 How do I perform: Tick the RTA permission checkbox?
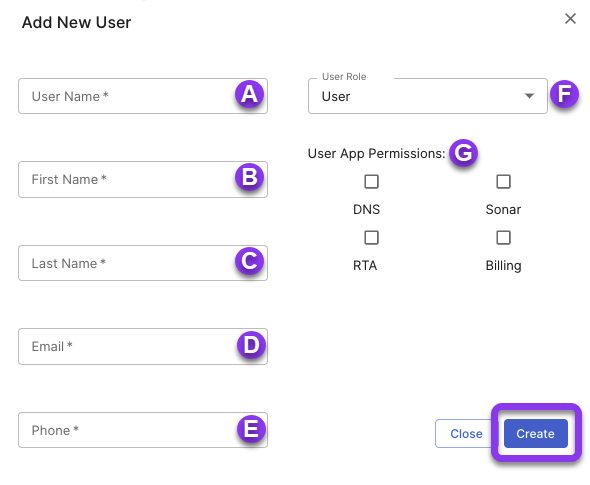click(371, 238)
